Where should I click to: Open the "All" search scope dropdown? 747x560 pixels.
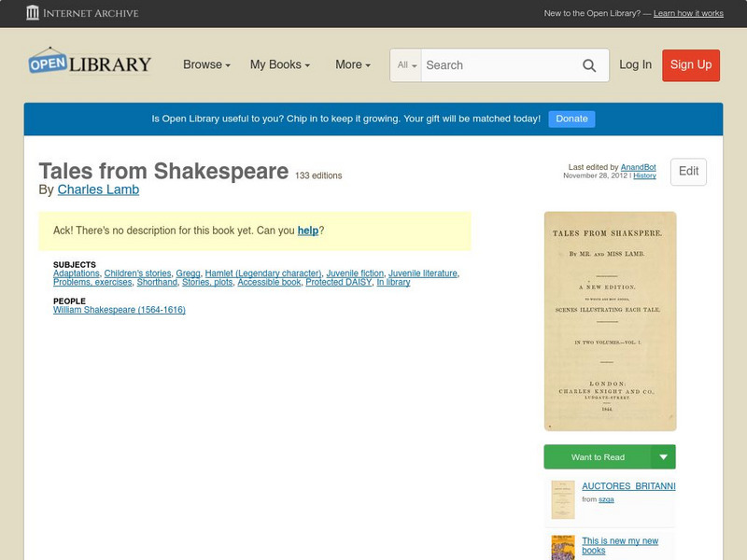tap(403, 65)
